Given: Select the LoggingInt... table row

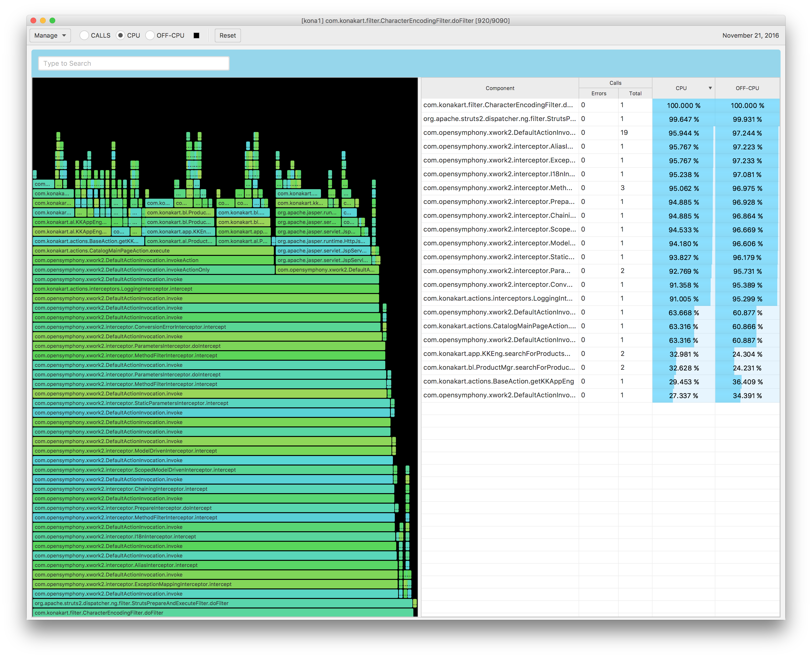Looking at the screenshot, I should (x=600, y=299).
